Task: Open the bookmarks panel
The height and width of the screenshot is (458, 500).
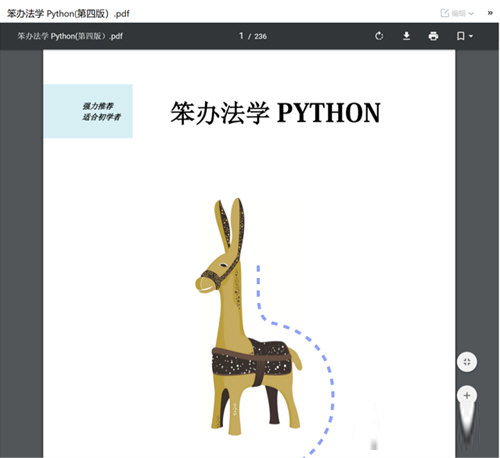Action: 461,36
